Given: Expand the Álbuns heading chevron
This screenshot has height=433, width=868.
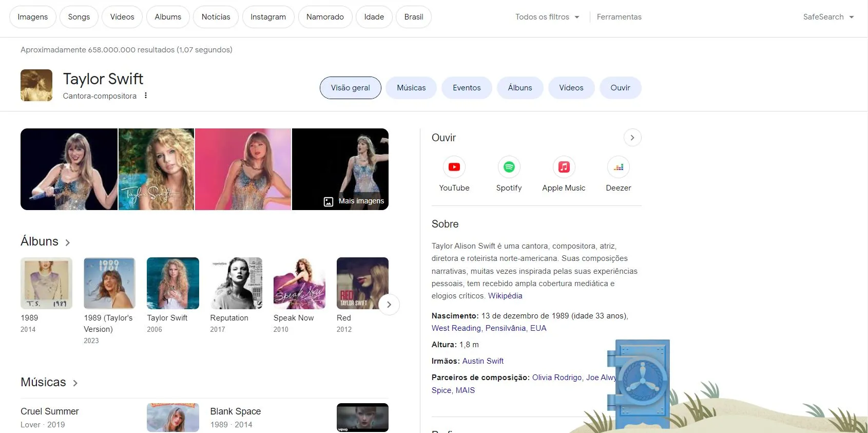Looking at the screenshot, I should click(67, 242).
